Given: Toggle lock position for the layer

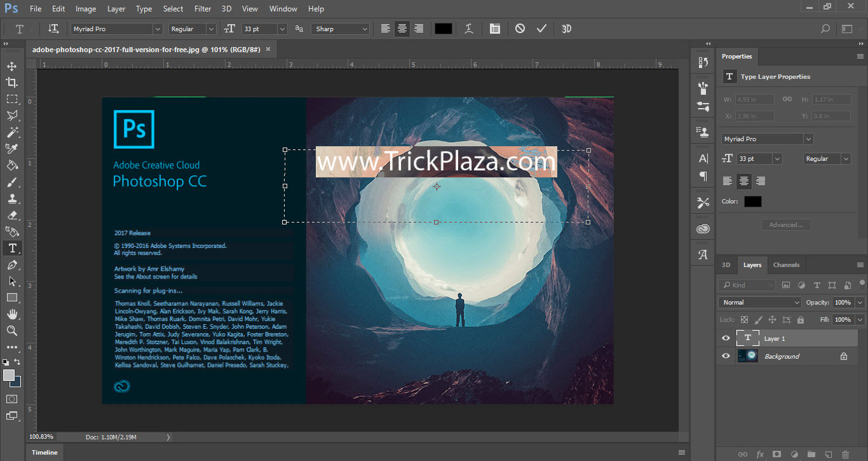Looking at the screenshot, I should click(772, 320).
